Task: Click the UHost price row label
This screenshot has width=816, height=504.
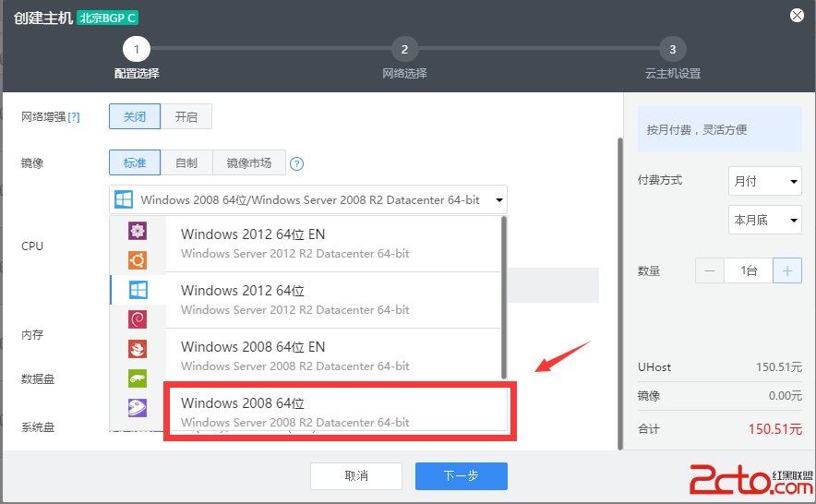Action: 654,367
